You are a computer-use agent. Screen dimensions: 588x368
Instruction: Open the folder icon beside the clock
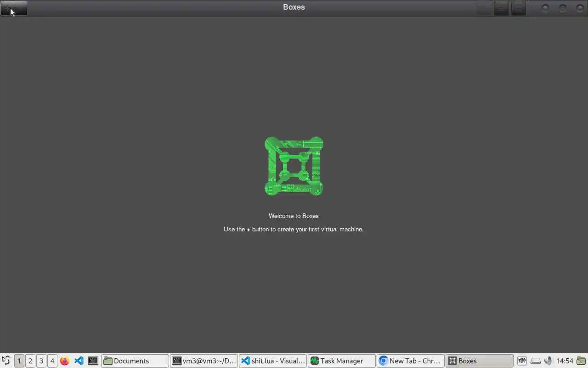[582, 361]
